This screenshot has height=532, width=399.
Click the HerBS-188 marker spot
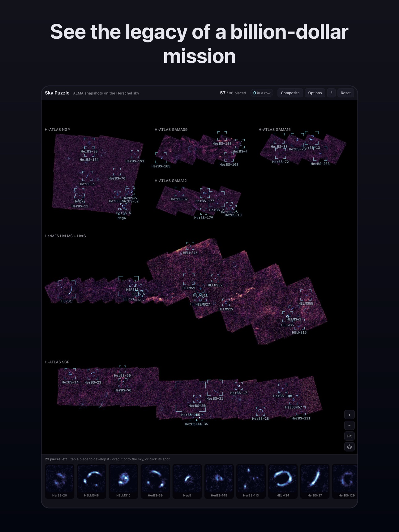click(x=222, y=136)
